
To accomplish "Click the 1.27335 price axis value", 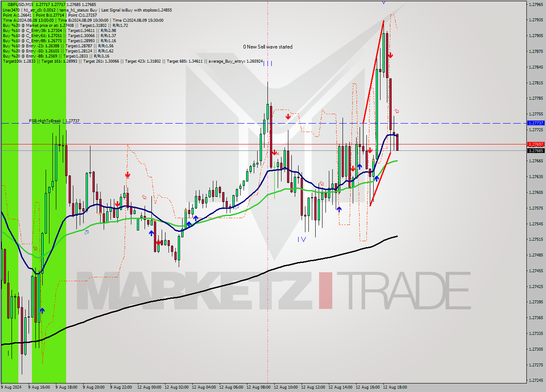I will [x=536, y=333].
